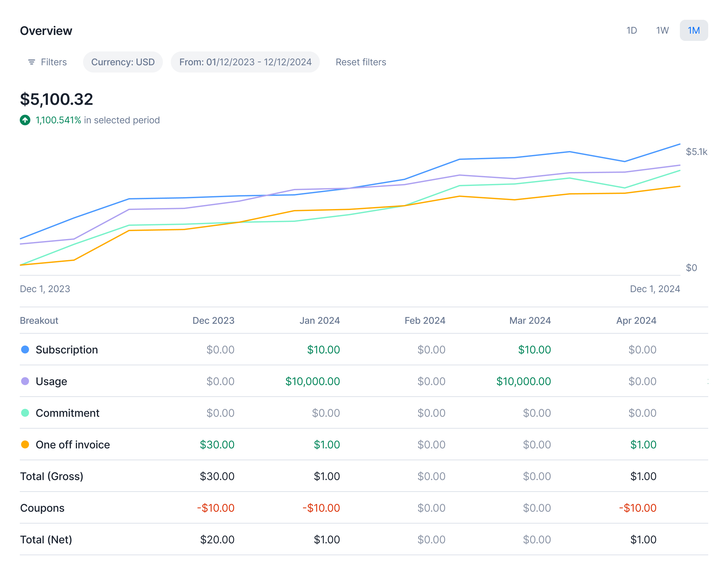Open the Currency: USD filter chip
Image resolution: width=728 pixels, height=575 pixels.
coord(123,62)
